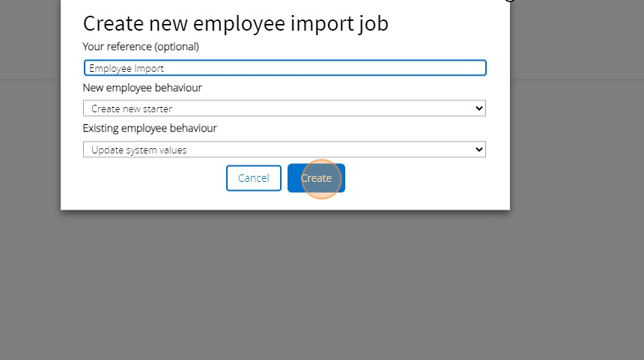Click the partial circular icon above the dialog
Viewport: 644px width, 360px height.
[510, 1]
